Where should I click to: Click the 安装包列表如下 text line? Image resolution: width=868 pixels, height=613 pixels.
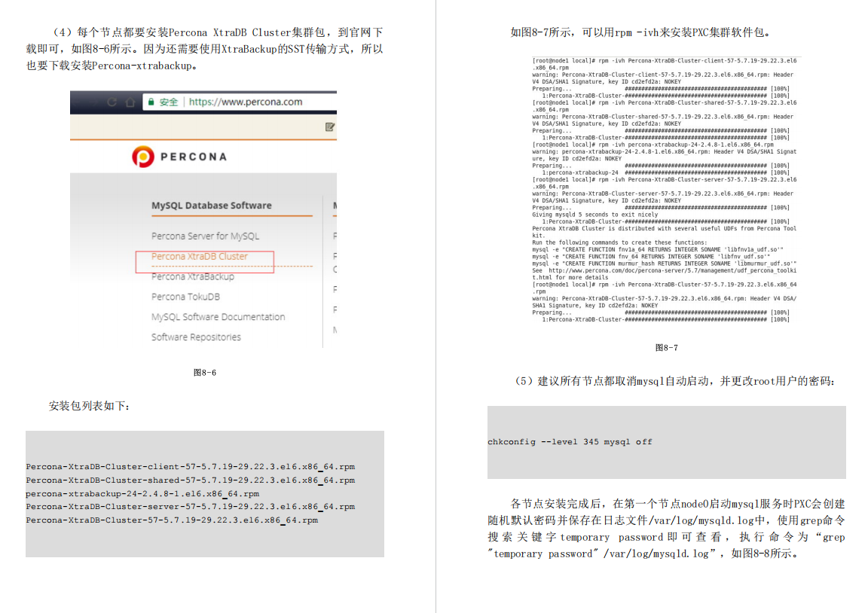(x=89, y=406)
